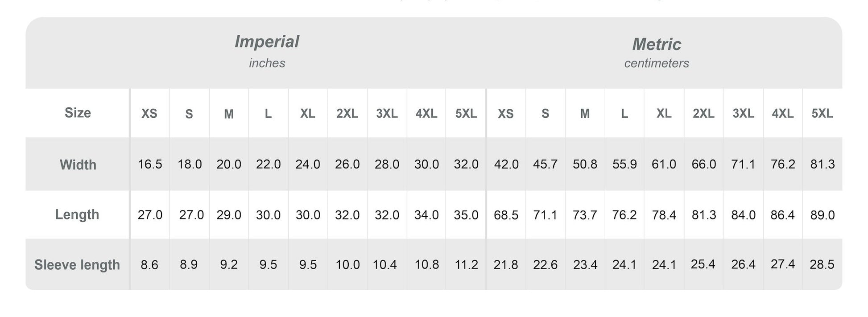Click the metric 3XL column header
The image size is (868, 317).
pos(744,114)
